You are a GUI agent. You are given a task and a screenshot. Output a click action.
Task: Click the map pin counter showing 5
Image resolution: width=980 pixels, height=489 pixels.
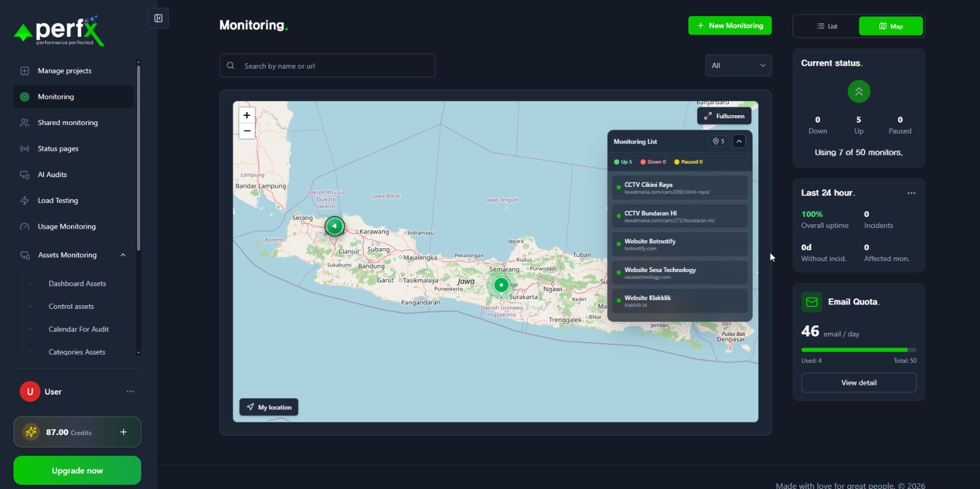click(718, 142)
